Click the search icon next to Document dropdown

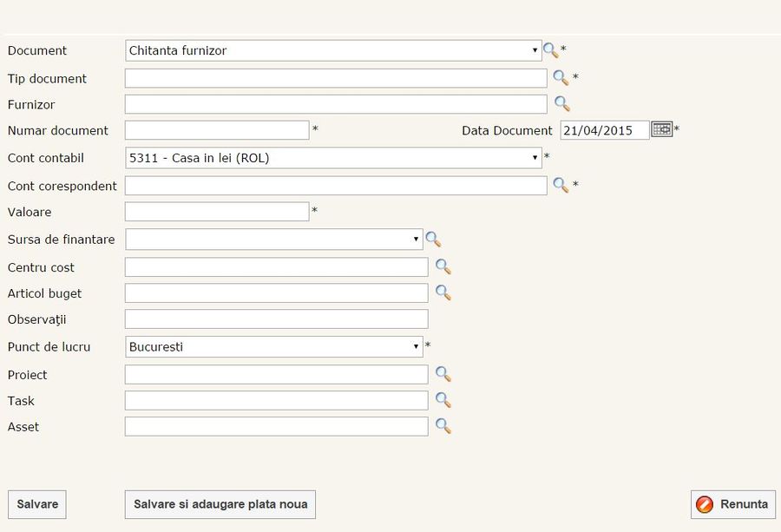pos(550,50)
